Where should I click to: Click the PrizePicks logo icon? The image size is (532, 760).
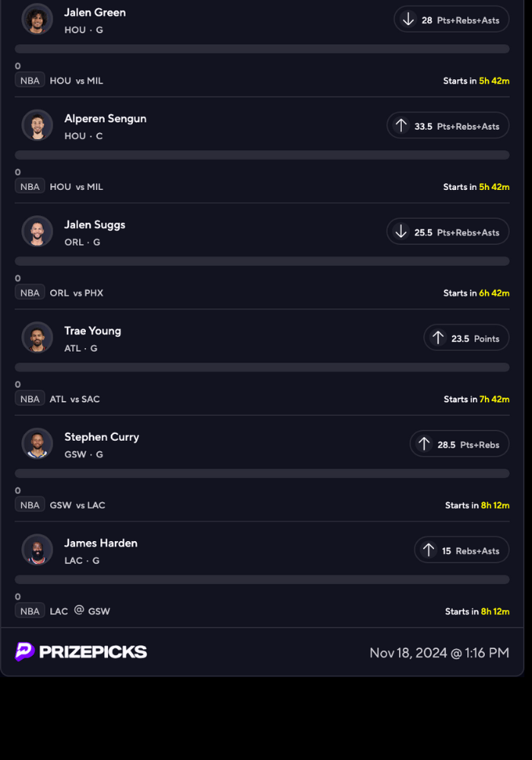(x=25, y=651)
